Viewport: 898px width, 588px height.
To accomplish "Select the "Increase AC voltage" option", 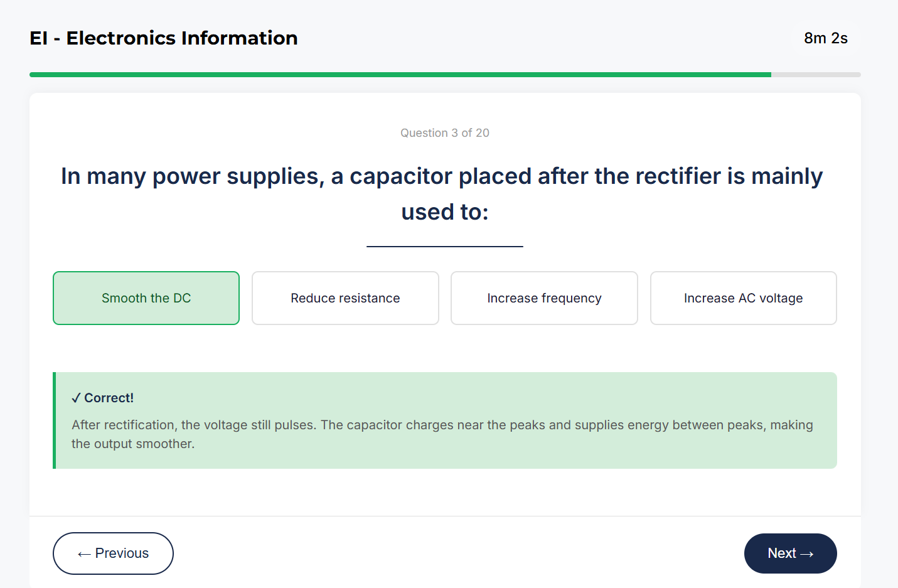I will click(743, 298).
